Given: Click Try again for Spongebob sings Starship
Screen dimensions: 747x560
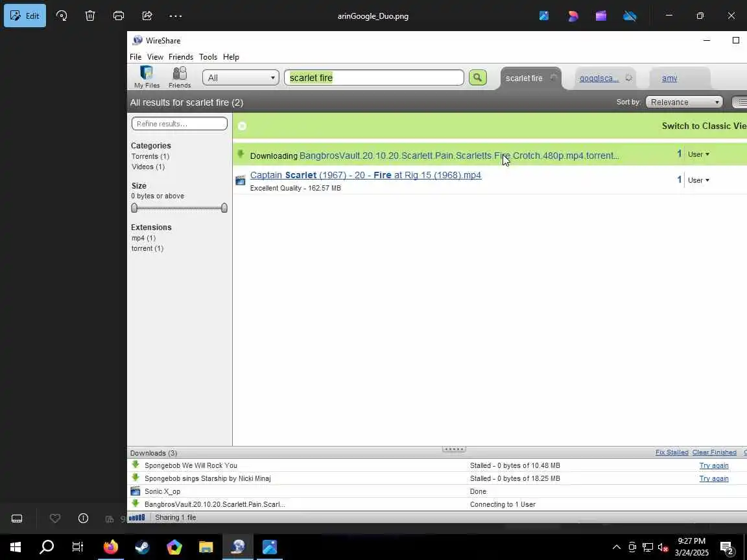Looking at the screenshot, I should click(714, 478).
